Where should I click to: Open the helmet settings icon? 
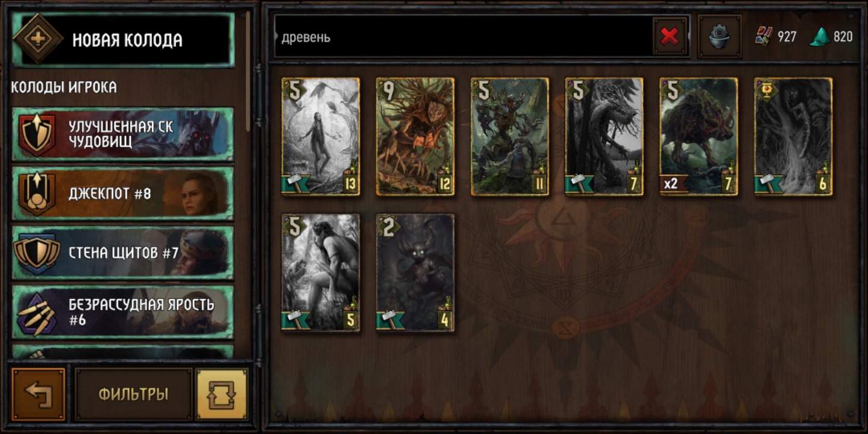tap(719, 37)
